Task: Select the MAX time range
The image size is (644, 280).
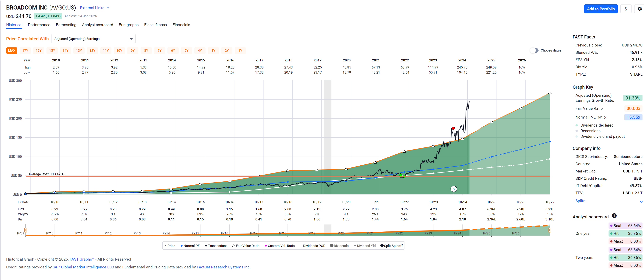Action: 12,51
